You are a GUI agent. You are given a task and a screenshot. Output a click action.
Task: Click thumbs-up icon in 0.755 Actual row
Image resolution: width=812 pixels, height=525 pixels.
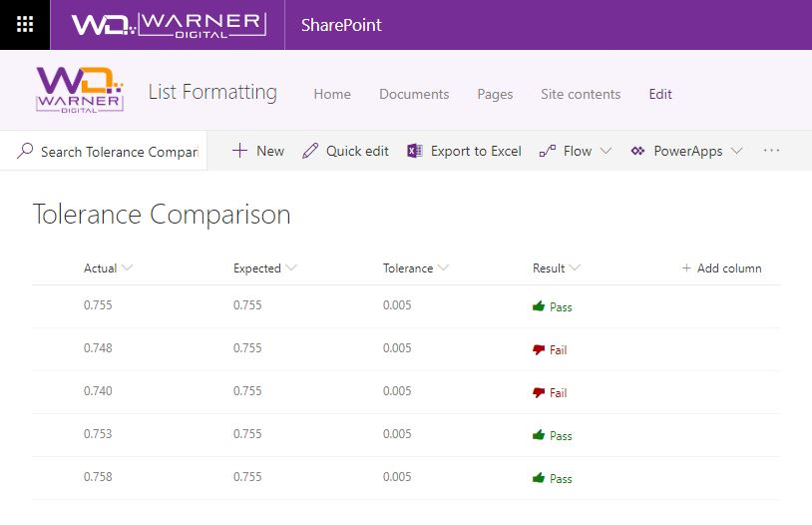[x=539, y=305]
